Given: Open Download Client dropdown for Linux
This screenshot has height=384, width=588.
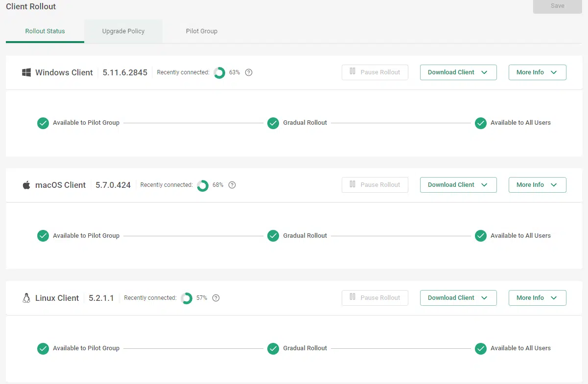Looking at the screenshot, I should coord(458,298).
